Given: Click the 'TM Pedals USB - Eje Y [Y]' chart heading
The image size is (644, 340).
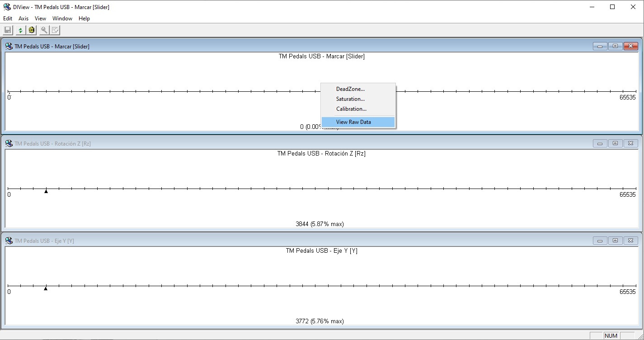Looking at the screenshot, I should click(x=321, y=251).
